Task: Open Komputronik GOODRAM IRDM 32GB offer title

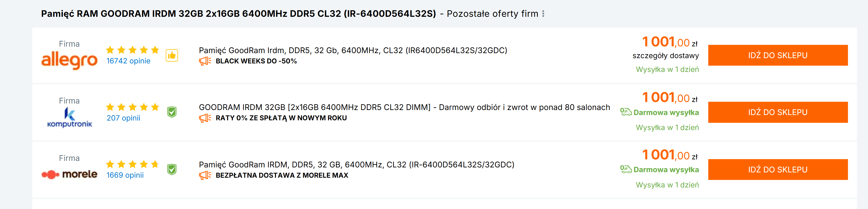Action: tap(404, 107)
